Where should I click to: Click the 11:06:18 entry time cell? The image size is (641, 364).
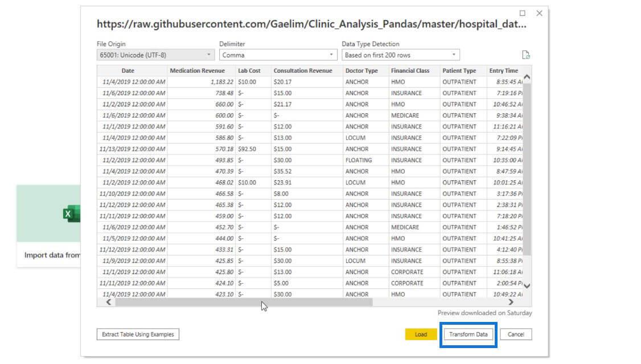505,272
